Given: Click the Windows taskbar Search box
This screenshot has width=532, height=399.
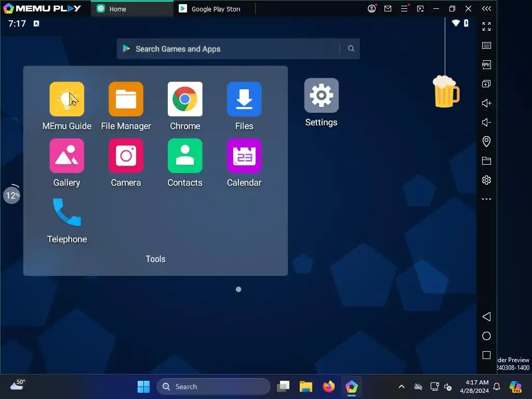Looking at the screenshot, I should pos(214,387).
